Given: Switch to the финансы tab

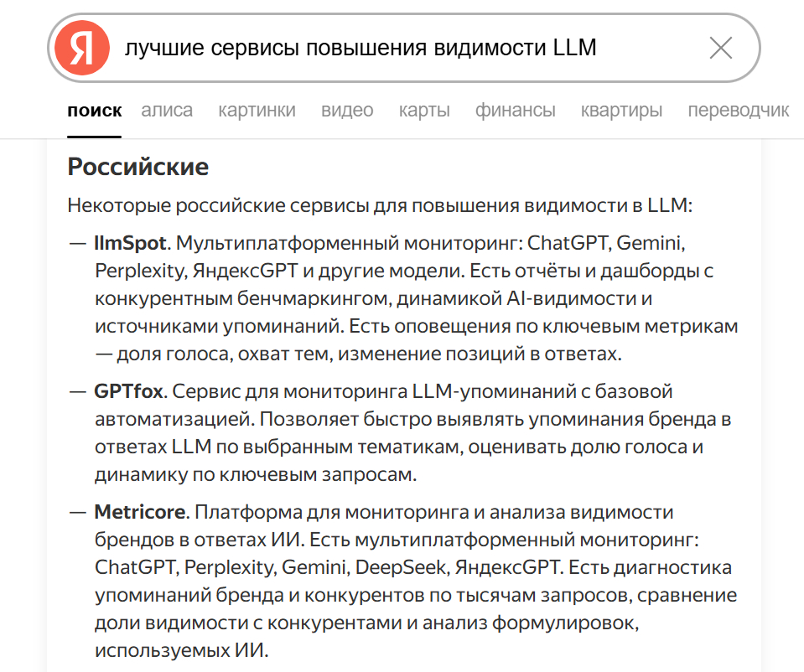Looking at the screenshot, I should [x=515, y=111].
